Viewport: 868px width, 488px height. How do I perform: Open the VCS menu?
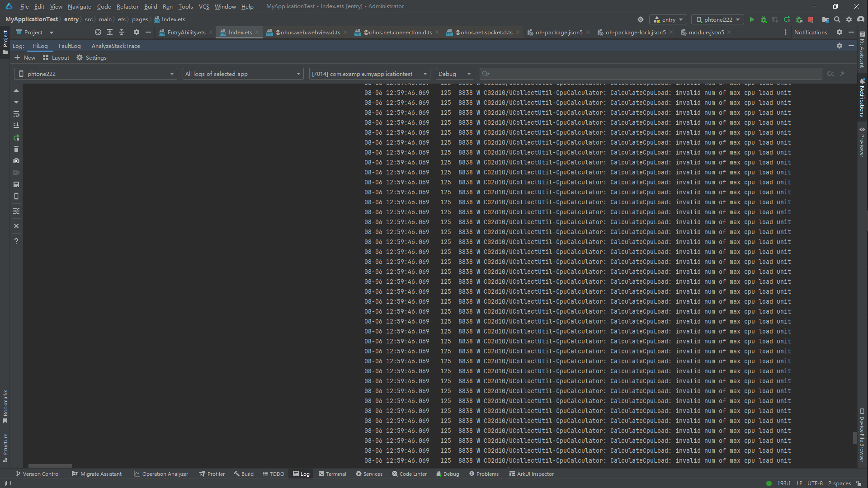tap(204, 6)
